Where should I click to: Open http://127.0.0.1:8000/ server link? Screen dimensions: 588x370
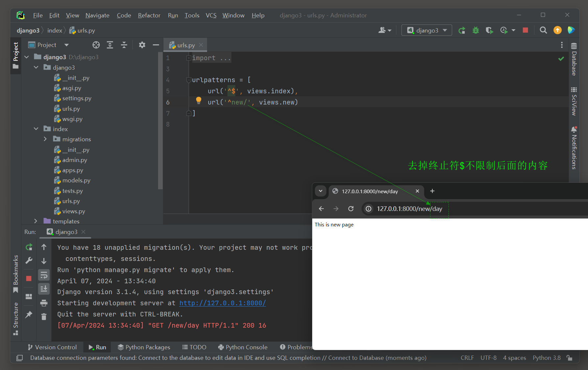click(223, 303)
